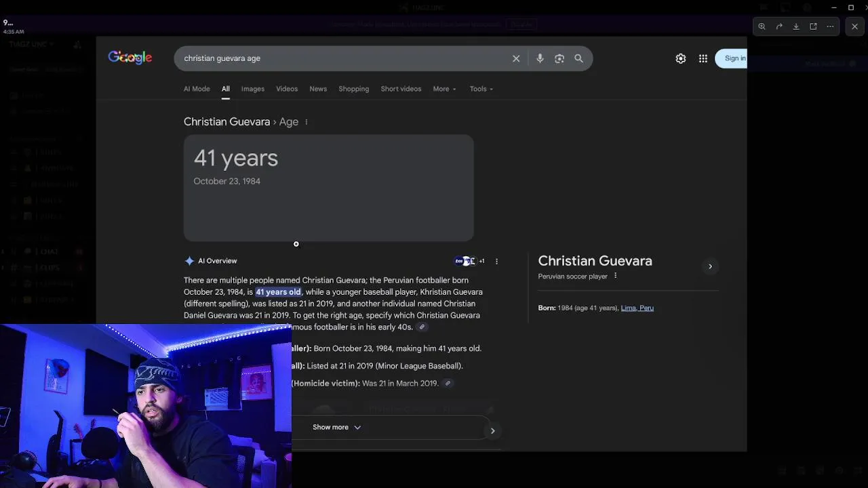The image size is (868, 488).
Task: Search by image with the Google Lens icon
Action: pos(559,58)
